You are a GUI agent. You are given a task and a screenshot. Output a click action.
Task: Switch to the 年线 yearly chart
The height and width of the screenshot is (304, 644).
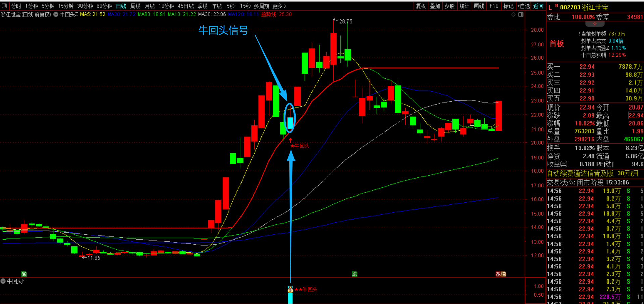(217, 6)
